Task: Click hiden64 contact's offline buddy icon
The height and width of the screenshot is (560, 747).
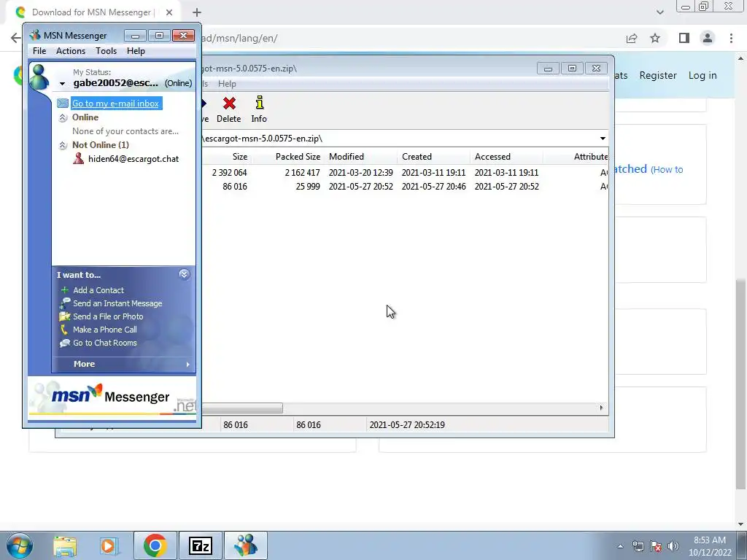Action: coord(79,158)
